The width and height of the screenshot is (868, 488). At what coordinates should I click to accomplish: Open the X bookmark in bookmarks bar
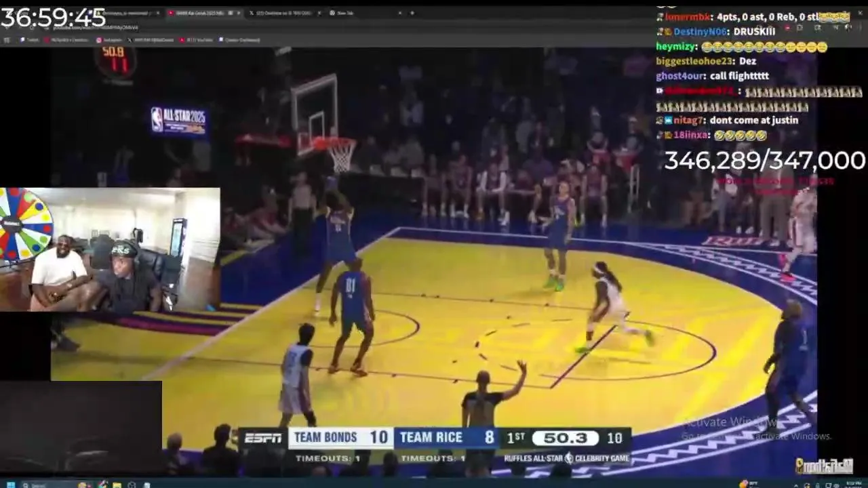click(151, 40)
